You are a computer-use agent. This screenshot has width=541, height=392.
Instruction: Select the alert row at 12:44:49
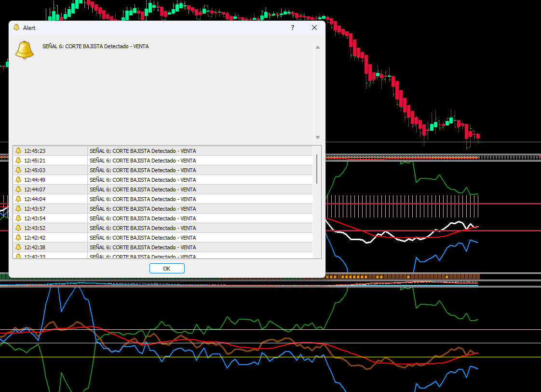pos(163,180)
